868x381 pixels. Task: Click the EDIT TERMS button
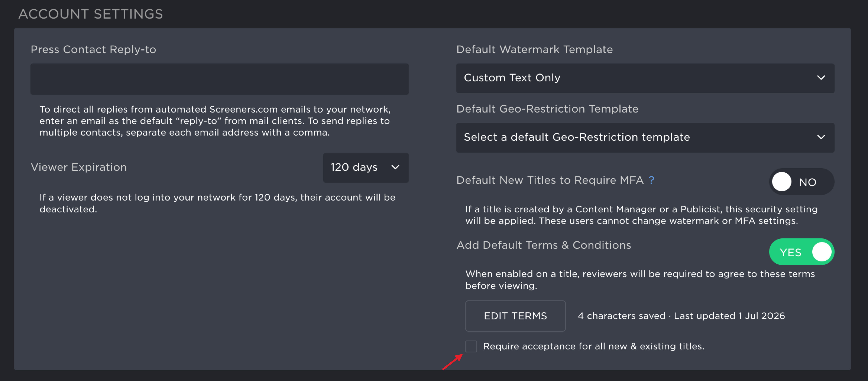(x=515, y=316)
